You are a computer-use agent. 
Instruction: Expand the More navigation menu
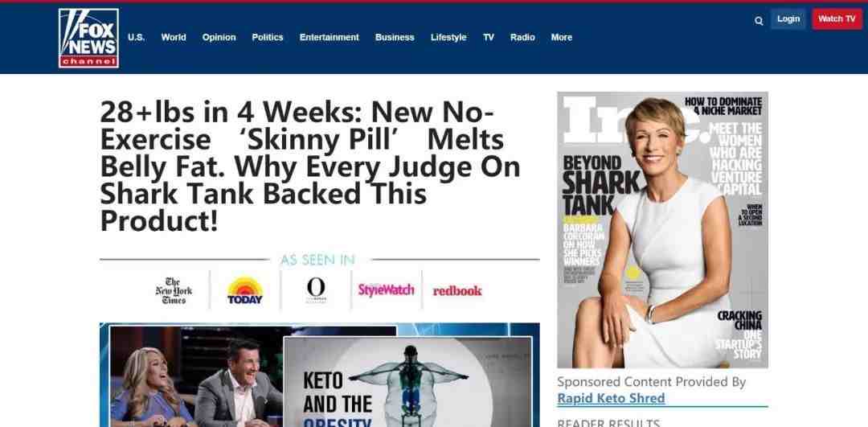561,37
